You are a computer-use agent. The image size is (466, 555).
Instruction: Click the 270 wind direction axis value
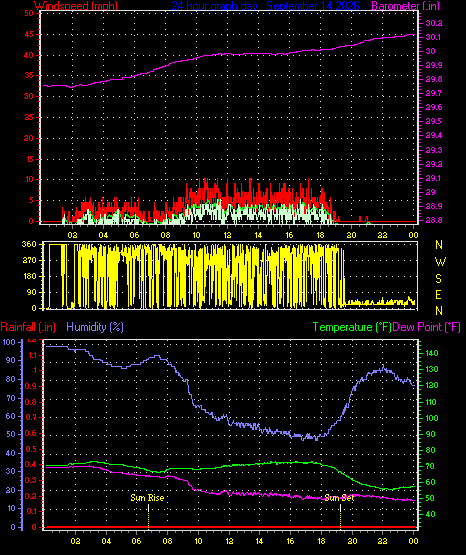(29, 260)
